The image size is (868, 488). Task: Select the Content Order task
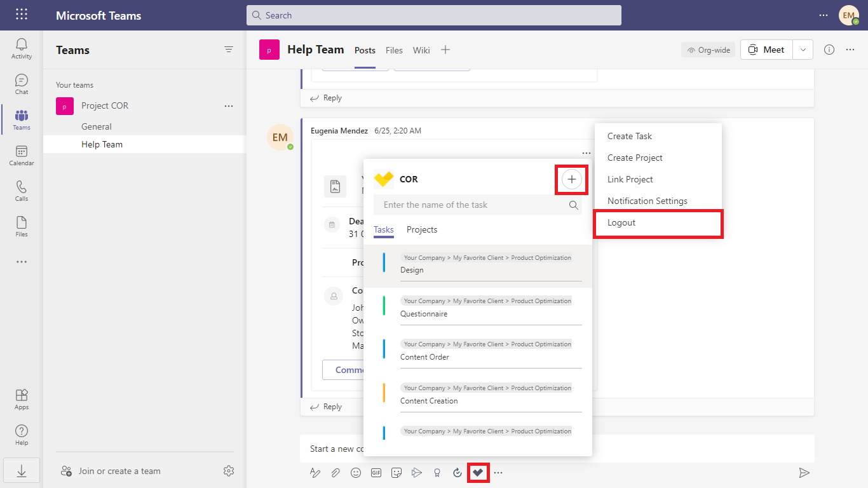[478, 353]
